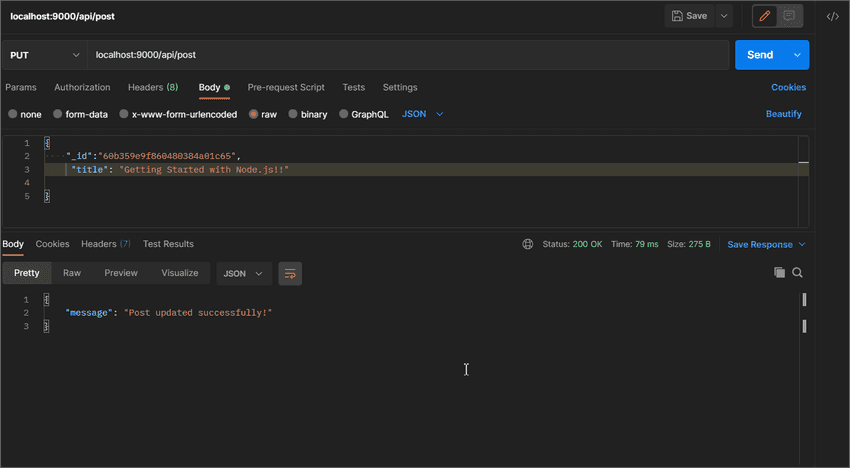This screenshot has height=468, width=850.
Task: Copy response with the copy icon
Action: pyautogui.click(x=780, y=273)
